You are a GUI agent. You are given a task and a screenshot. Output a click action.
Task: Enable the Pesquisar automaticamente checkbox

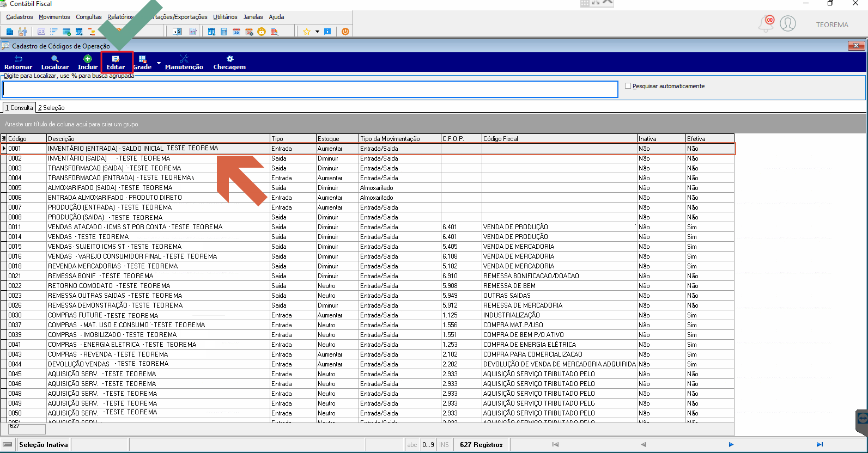click(628, 86)
